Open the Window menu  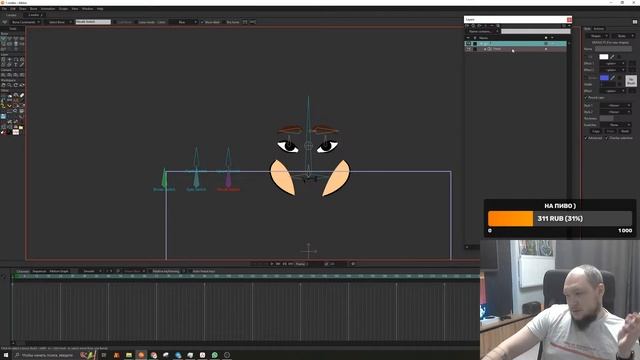pyautogui.click(x=87, y=9)
